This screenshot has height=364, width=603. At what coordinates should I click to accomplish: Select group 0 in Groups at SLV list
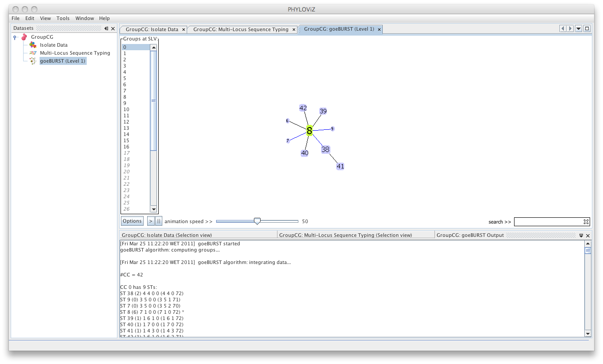tap(136, 47)
